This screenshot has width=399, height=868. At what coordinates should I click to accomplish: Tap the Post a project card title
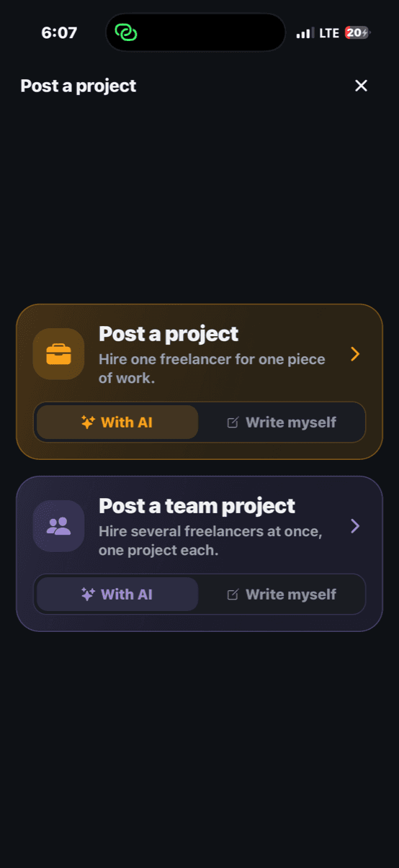[169, 334]
